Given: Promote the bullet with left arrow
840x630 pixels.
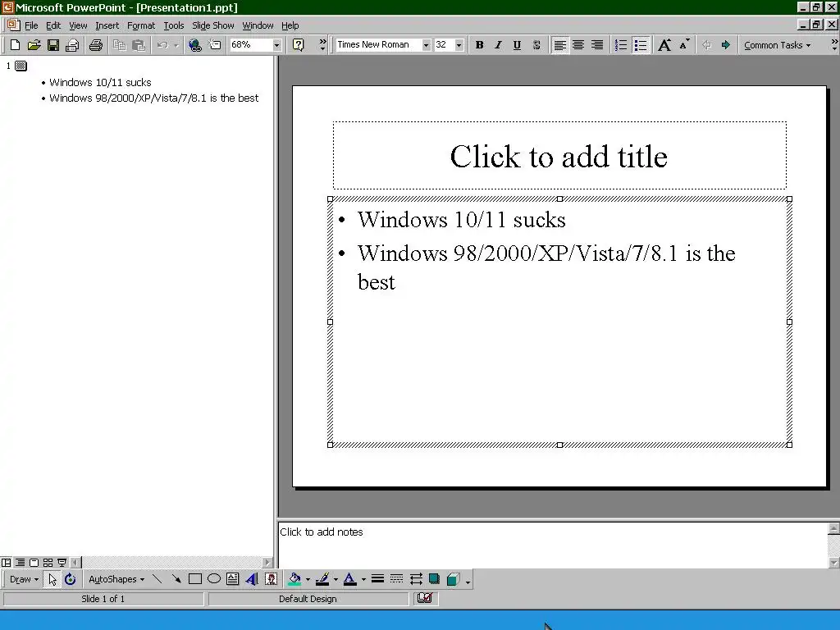Looking at the screenshot, I should (x=706, y=45).
